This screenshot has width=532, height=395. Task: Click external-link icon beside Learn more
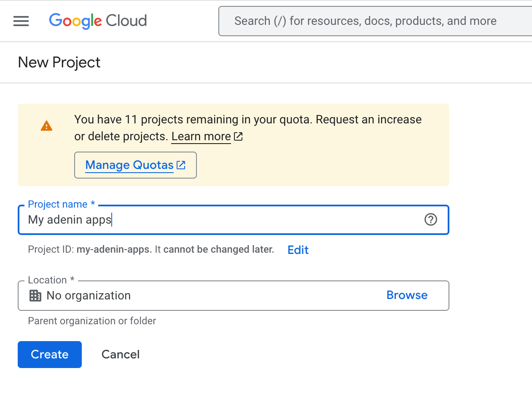tap(239, 136)
